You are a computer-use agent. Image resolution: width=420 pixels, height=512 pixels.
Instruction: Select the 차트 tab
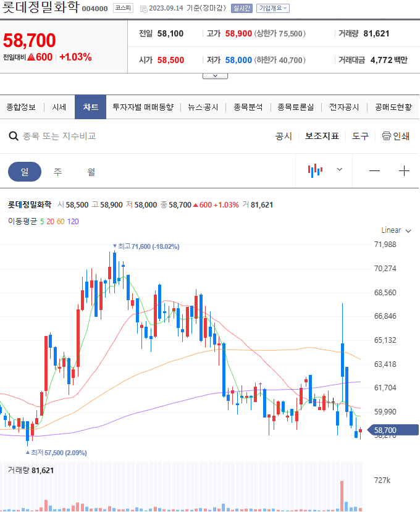point(90,107)
